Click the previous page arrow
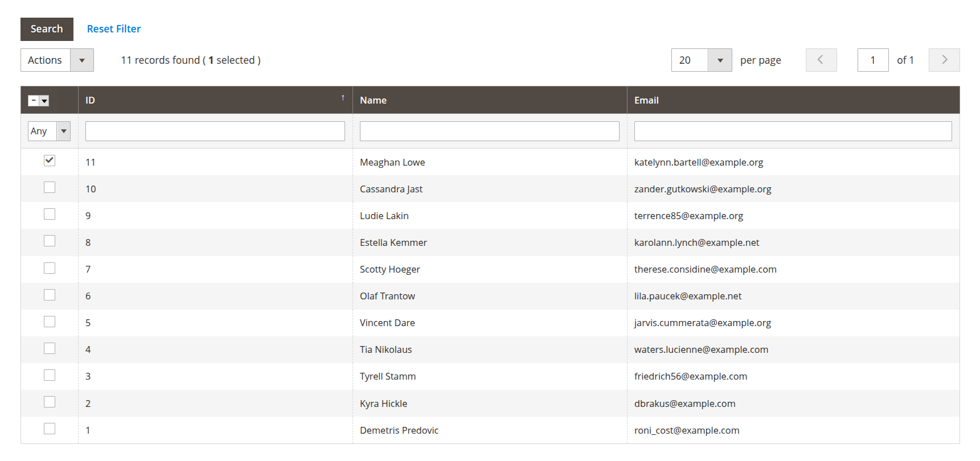 pyautogui.click(x=821, y=60)
